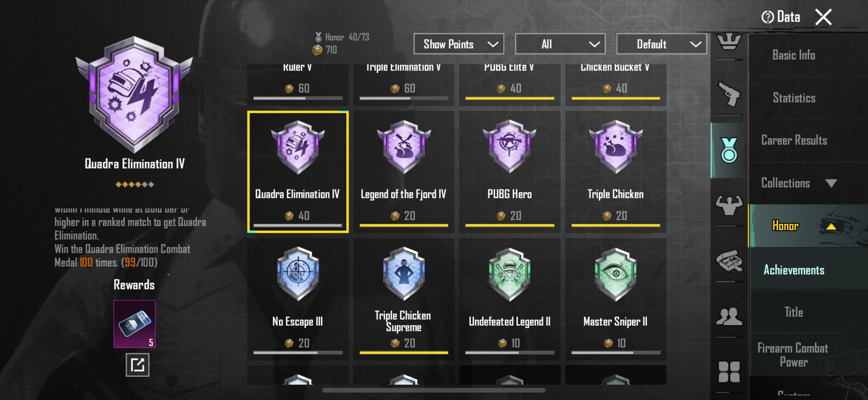The width and height of the screenshot is (868, 400).
Task: Open the friends silhouettes sidebar icon
Action: pos(729,317)
